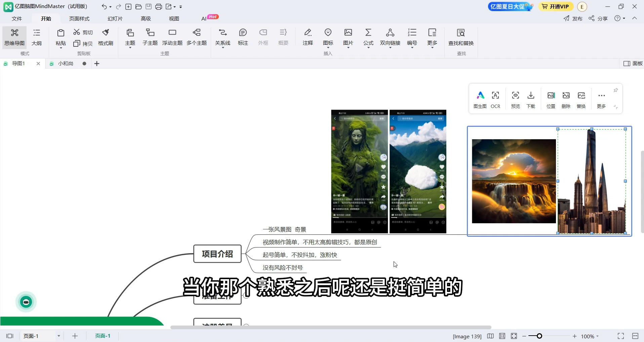Viewport: 644px width, 342px height.
Task: Open the 主题 topic dropdown arrow
Action: 130,47
